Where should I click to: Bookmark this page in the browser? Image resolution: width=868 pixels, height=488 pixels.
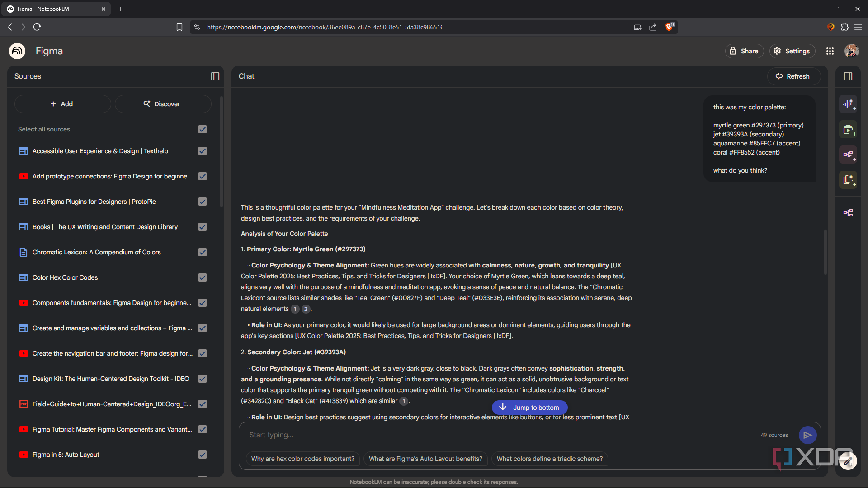pos(179,27)
